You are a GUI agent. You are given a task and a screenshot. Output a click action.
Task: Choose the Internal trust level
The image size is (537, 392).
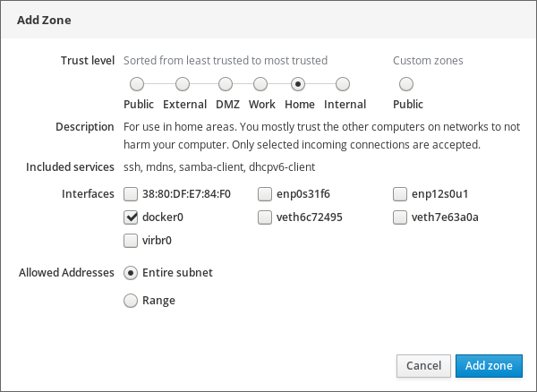click(x=343, y=84)
